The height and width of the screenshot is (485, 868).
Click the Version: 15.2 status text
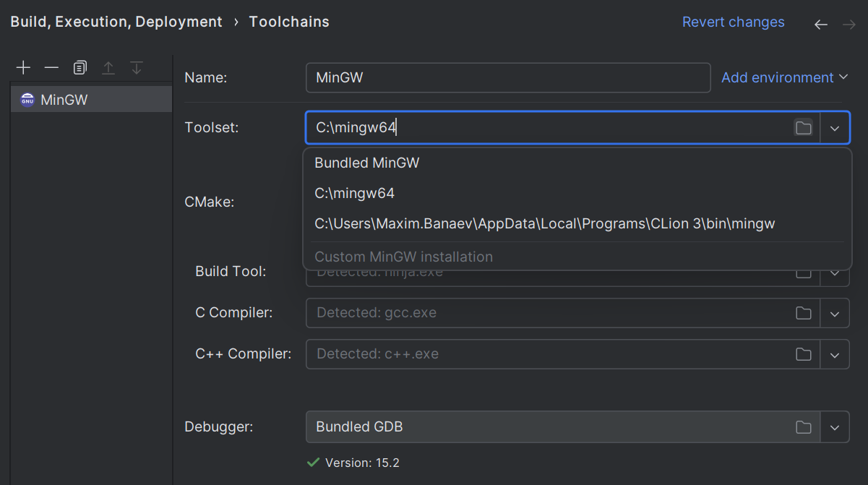[x=362, y=463]
